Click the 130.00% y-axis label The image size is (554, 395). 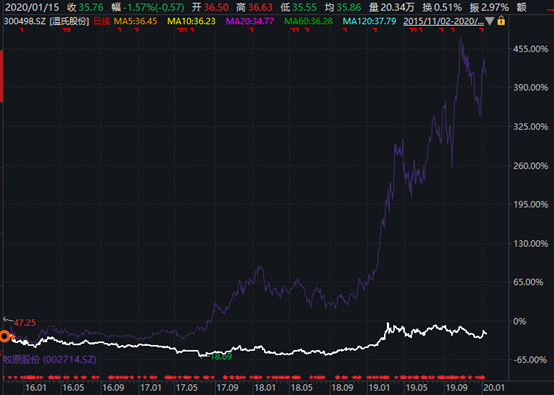[530, 243]
